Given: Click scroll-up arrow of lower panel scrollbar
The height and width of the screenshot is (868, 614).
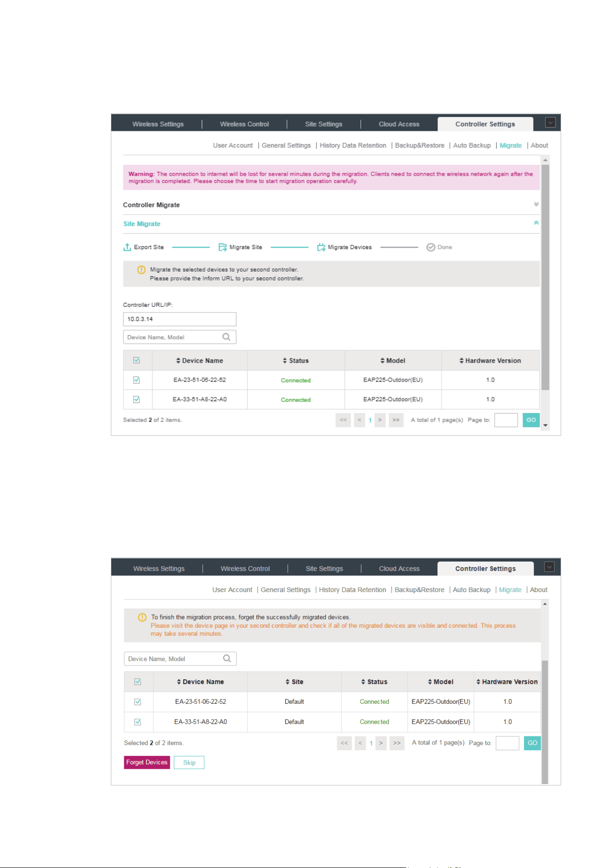Looking at the screenshot, I should pos(545,604).
